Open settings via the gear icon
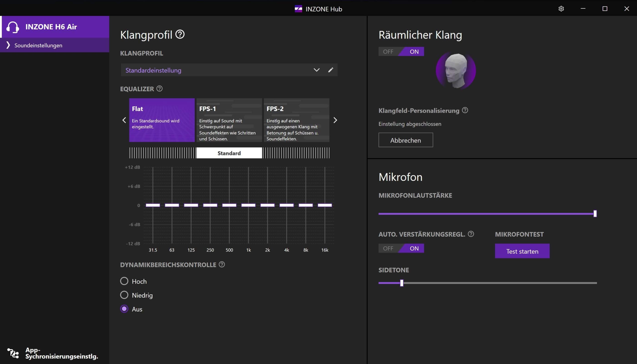The height and width of the screenshot is (364, 637). pos(561,9)
